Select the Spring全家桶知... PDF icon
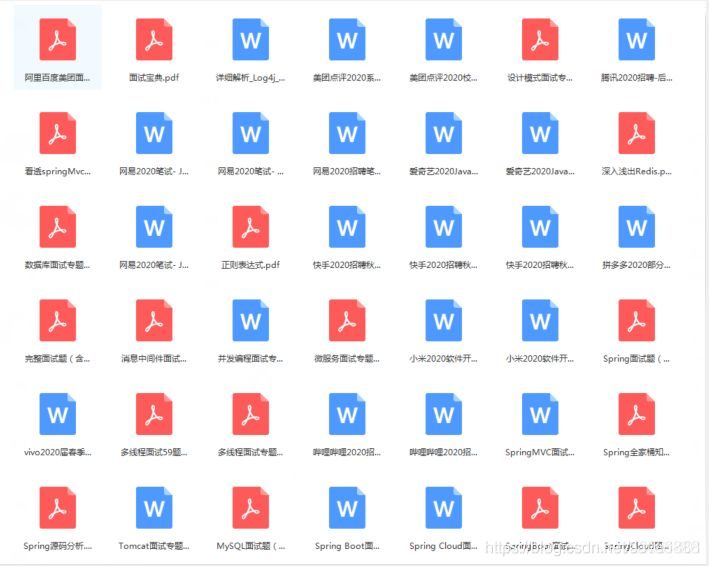This screenshot has height=566, width=709. tap(637, 414)
